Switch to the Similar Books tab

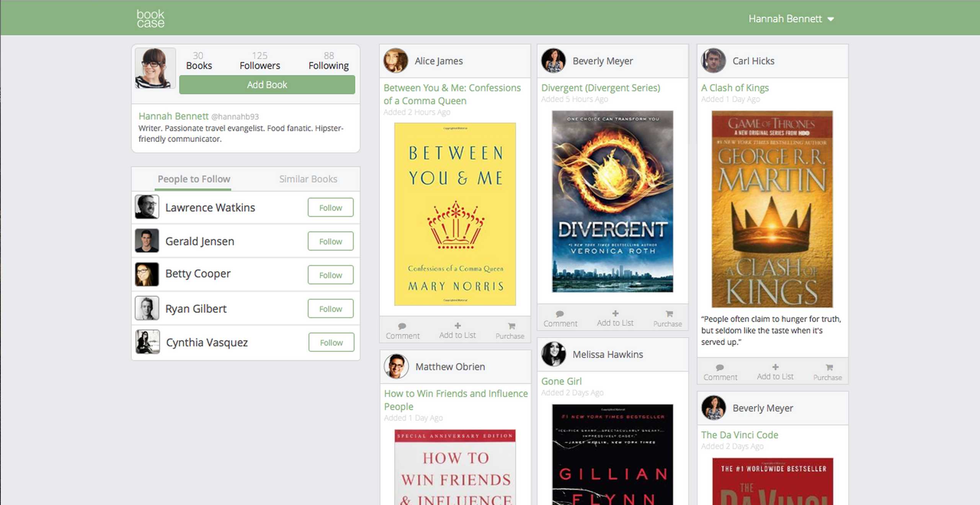(x=308, y=179)
